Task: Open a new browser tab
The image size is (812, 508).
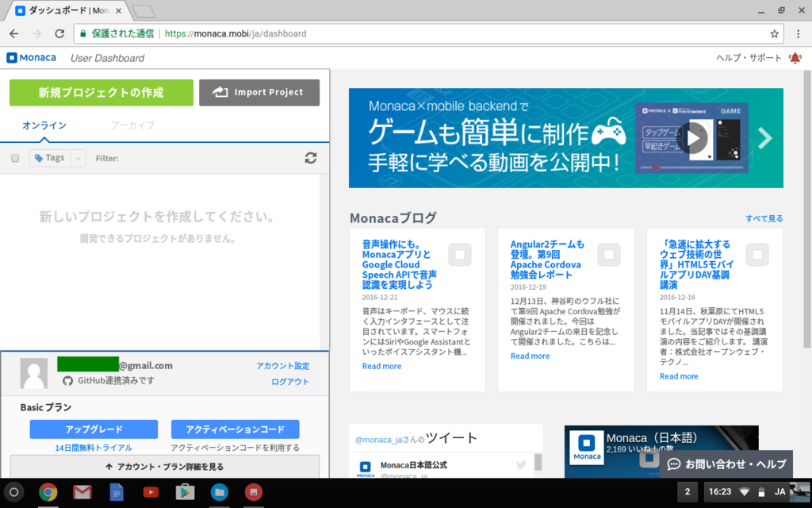Action: 144,11
